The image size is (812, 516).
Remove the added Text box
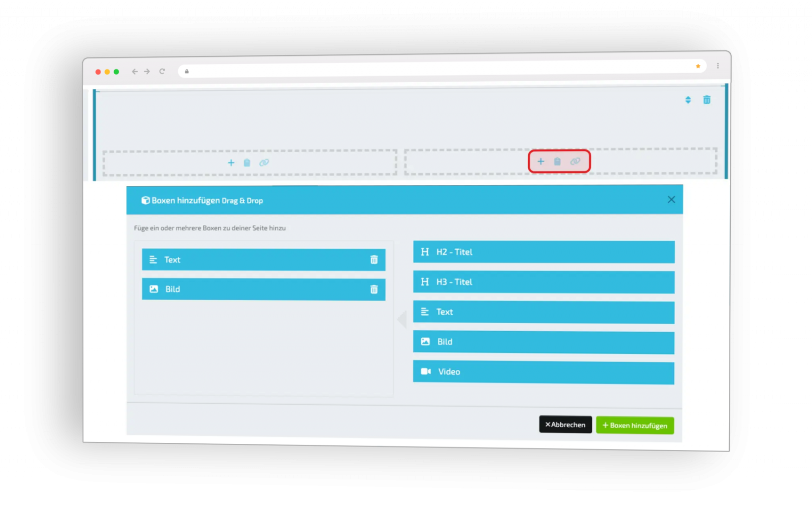[374, 260]
